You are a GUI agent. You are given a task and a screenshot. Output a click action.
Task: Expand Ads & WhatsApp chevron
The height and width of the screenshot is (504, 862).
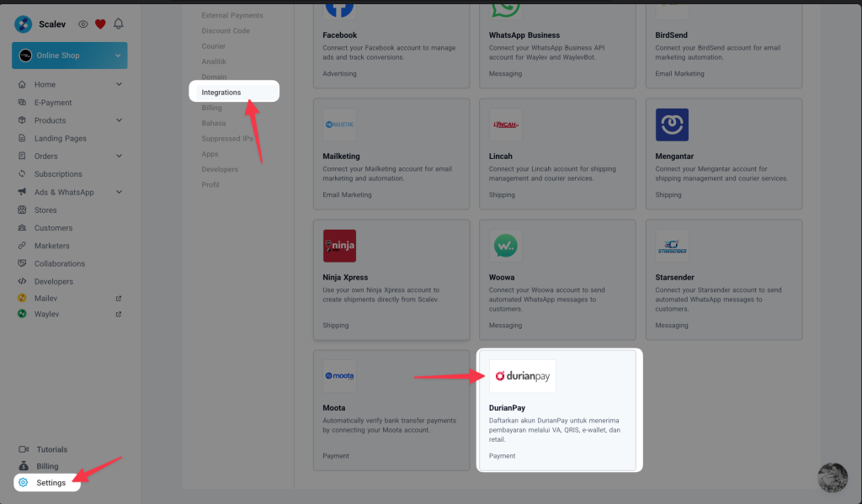(x=119, y=192)
